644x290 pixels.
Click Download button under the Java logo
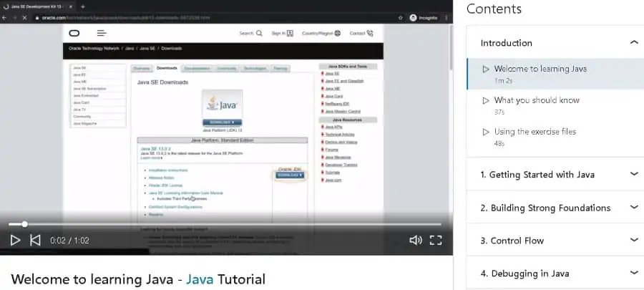[223, 122]
